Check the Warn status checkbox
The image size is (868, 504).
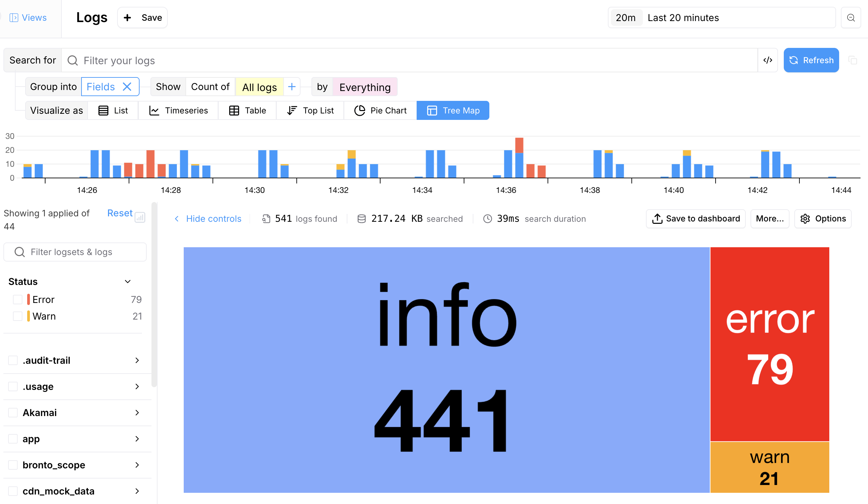pos(18,316)
